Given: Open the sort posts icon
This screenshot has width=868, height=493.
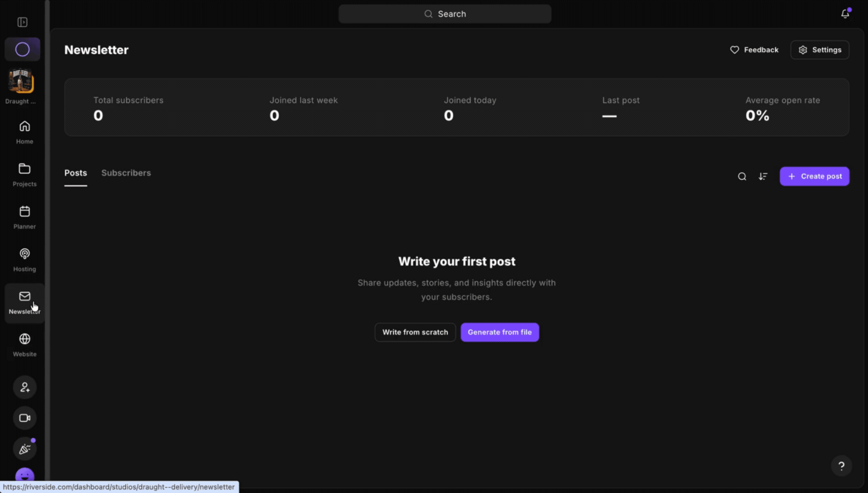Looking at the screenshot, I should tap(763, 176).
